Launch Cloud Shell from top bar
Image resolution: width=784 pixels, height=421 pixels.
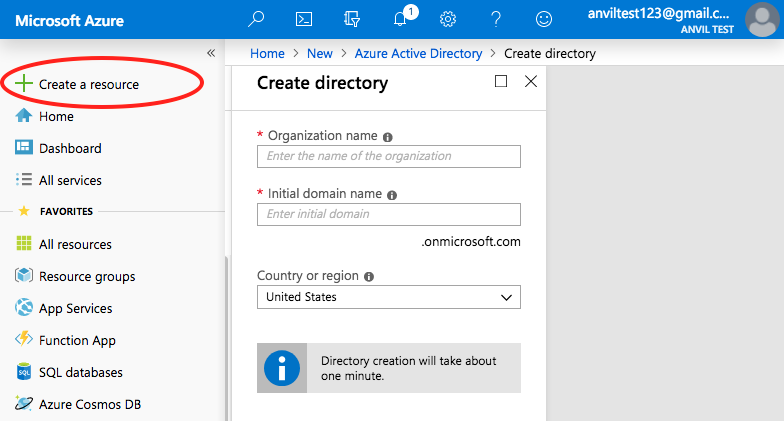(304, 19)
